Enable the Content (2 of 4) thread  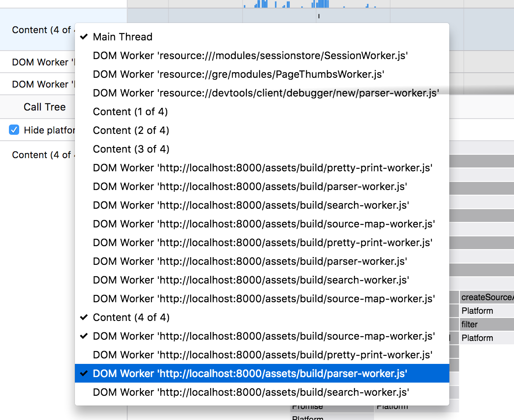pos(131,131)
